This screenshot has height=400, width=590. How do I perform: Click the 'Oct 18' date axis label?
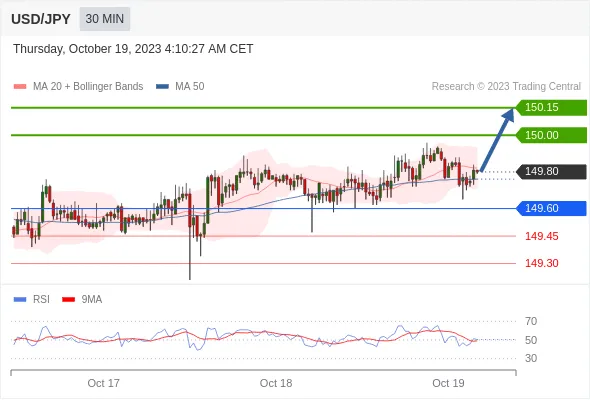point(276,383)
